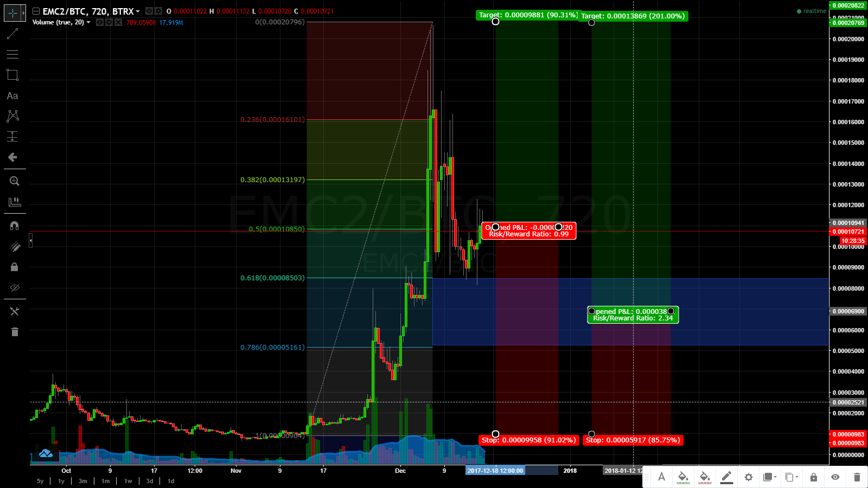868x488 pixels.
Task: Set time range to 3d
Action: [150, 481]
